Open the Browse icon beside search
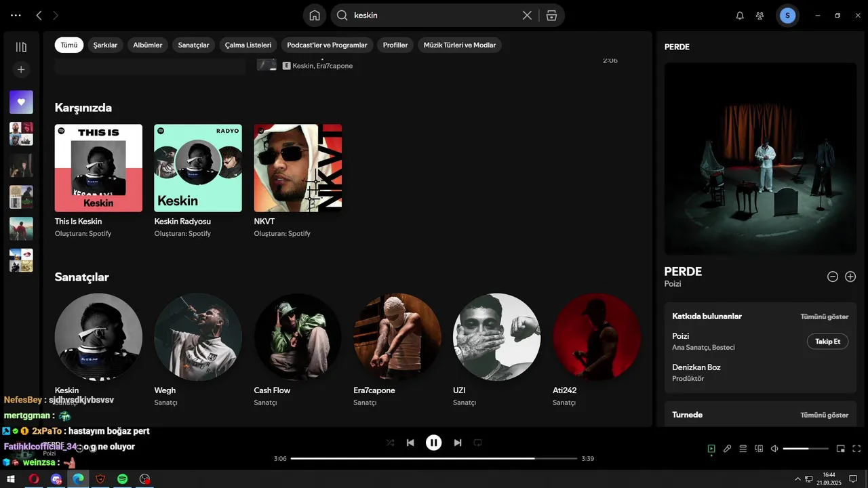868x488 pixels. click(551, 15)
